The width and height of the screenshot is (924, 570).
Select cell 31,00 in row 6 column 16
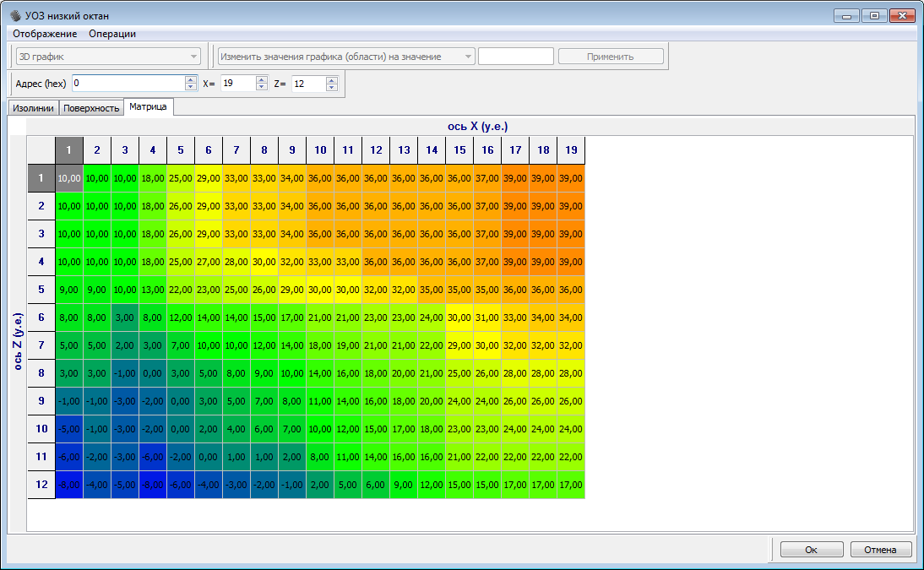point(487,318)
